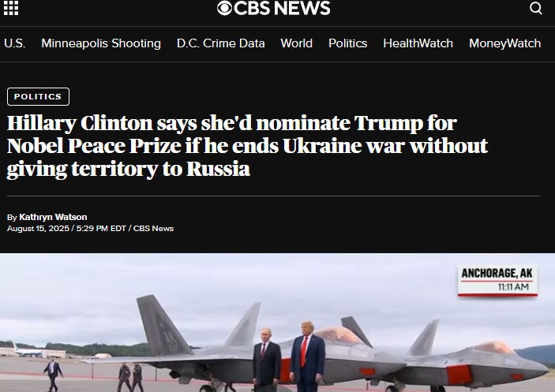Open author Kathryn Watson's page
The height and width of the screenshot is (392, 555).
point(53,217)
